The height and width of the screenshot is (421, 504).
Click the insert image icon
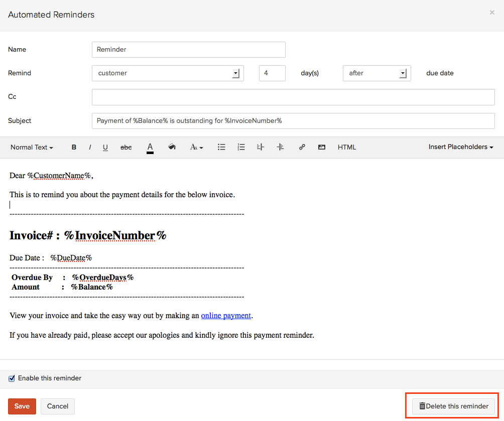click(322, 147)
